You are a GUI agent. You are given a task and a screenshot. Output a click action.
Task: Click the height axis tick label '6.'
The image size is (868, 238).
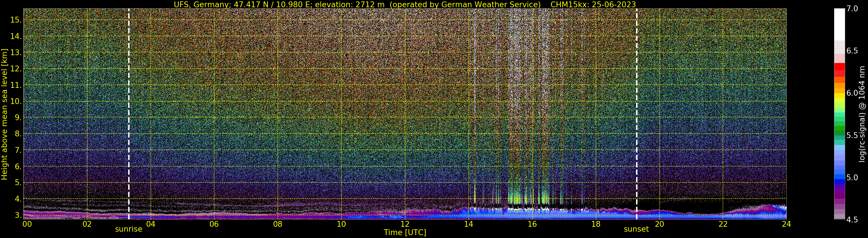pyautogui.click(x=18, y=166)
